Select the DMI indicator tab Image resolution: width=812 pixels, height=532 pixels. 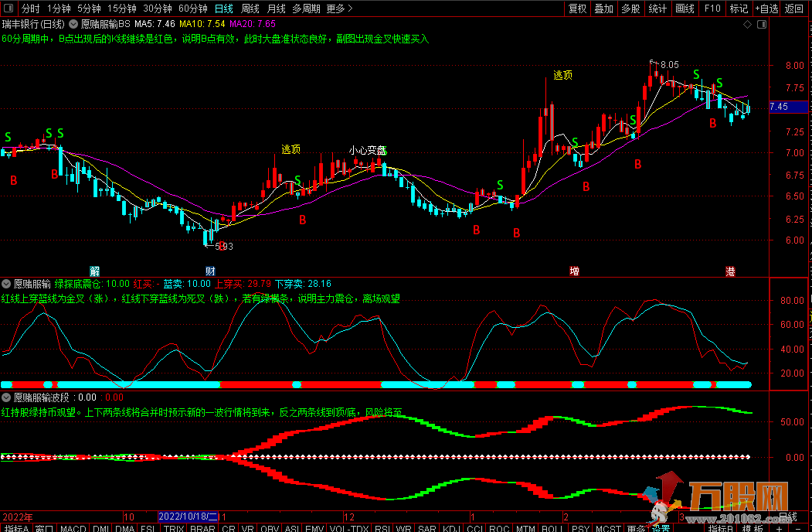[101, 528]
